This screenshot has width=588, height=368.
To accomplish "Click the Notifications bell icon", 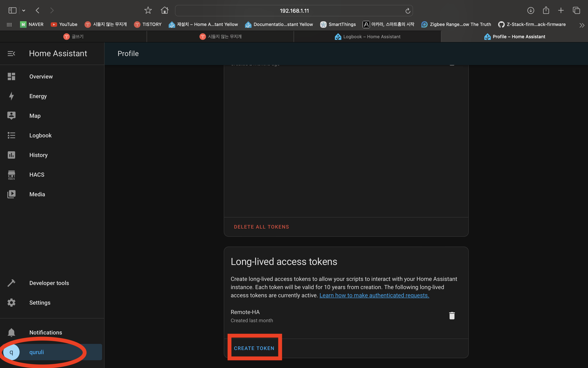I will pos(11,332).
